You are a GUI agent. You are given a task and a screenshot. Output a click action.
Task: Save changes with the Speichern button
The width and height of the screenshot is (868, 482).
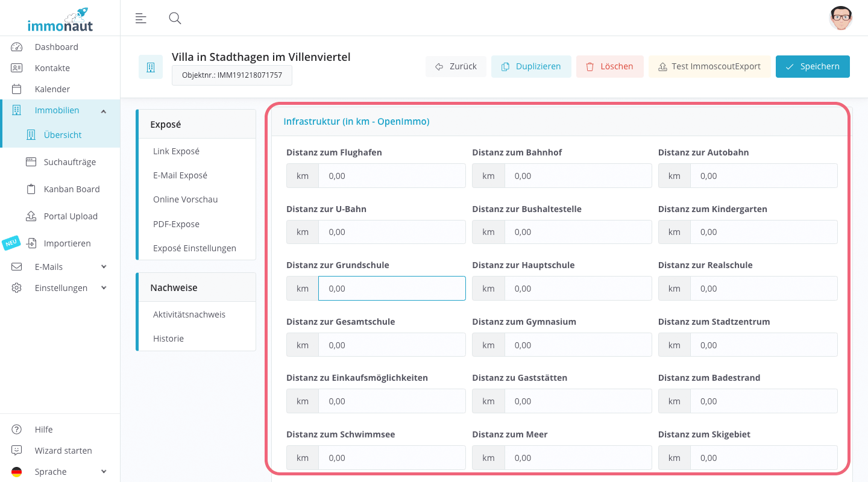(x=813, y=66)
